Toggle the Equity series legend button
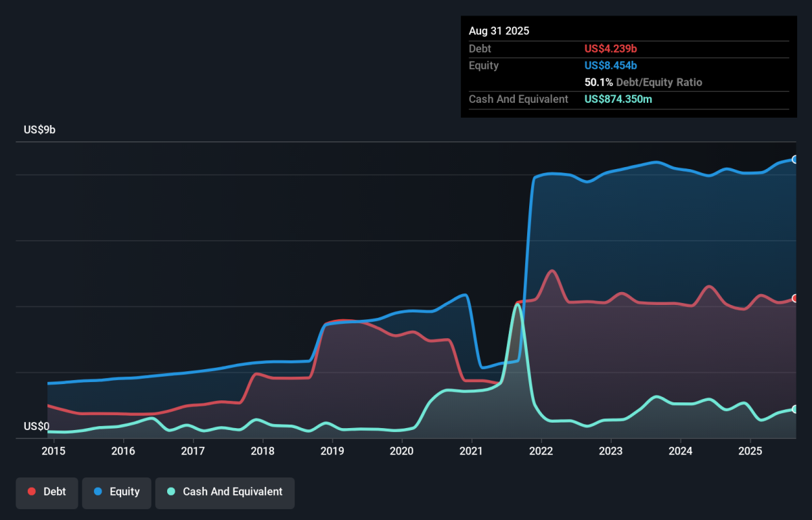The image size is (812, 520). coord(116,492)
